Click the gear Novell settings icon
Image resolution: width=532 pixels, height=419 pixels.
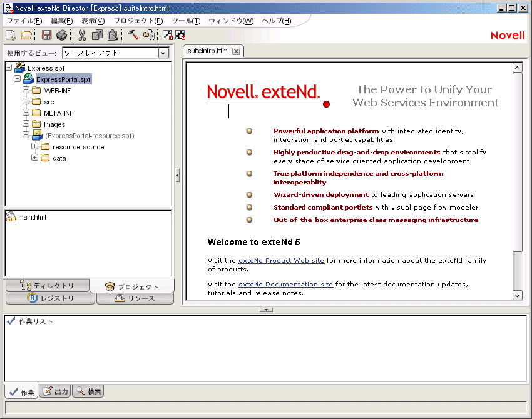[x=180, y=35]
